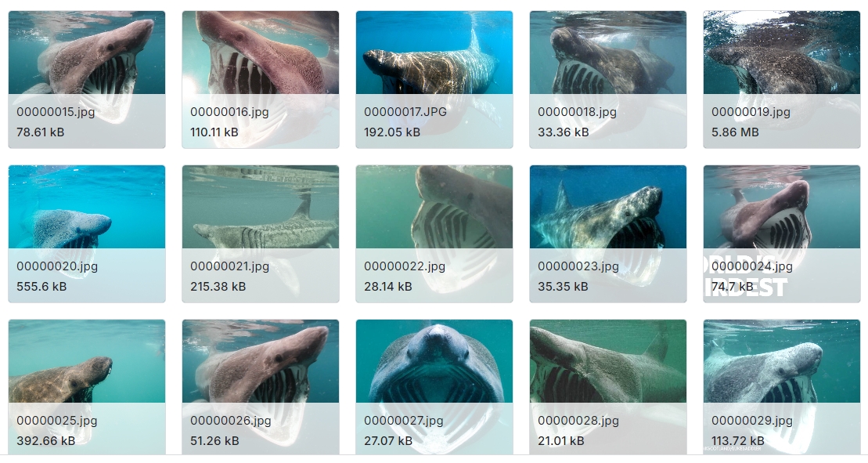
Task: Select the 00000028.jpg thumbnail
Action: (608, 387)
